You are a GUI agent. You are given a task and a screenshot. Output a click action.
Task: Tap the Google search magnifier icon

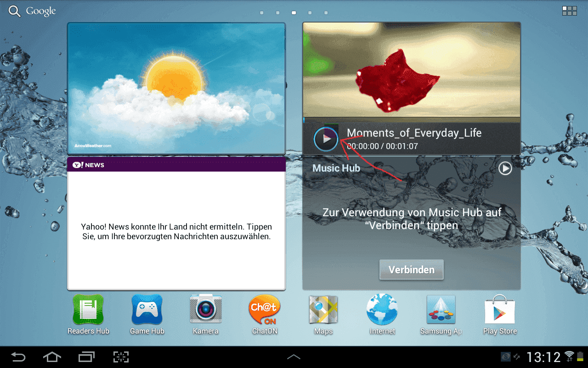[x=14, y=11]
